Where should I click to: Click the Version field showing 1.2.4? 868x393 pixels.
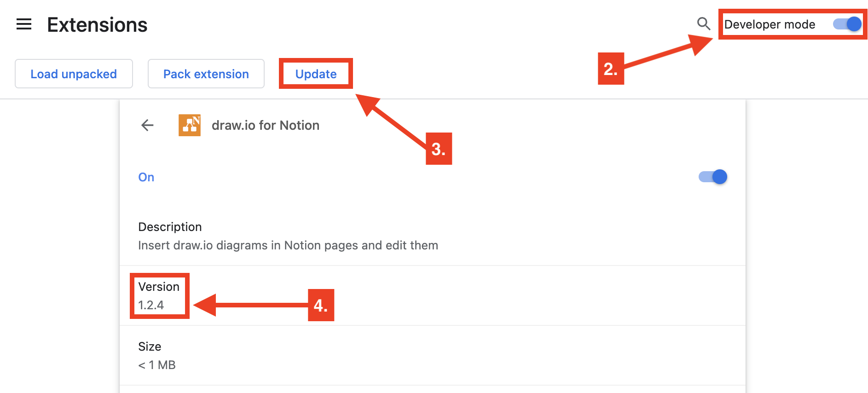click(x=158, y=295)
